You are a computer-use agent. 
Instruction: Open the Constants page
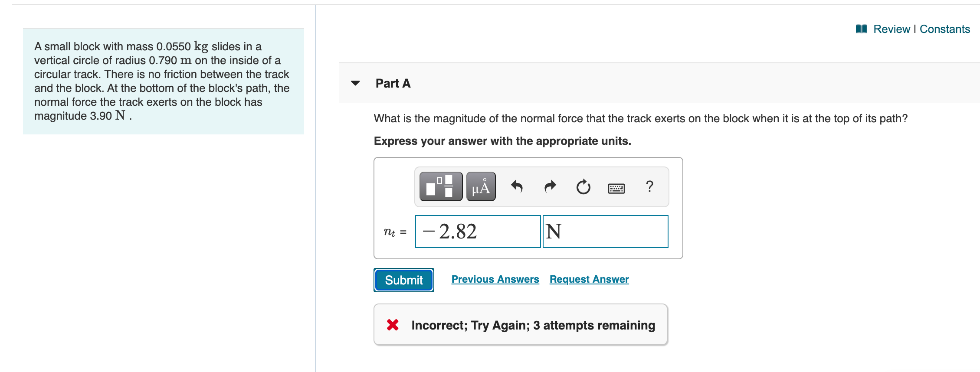pos(944,29)
